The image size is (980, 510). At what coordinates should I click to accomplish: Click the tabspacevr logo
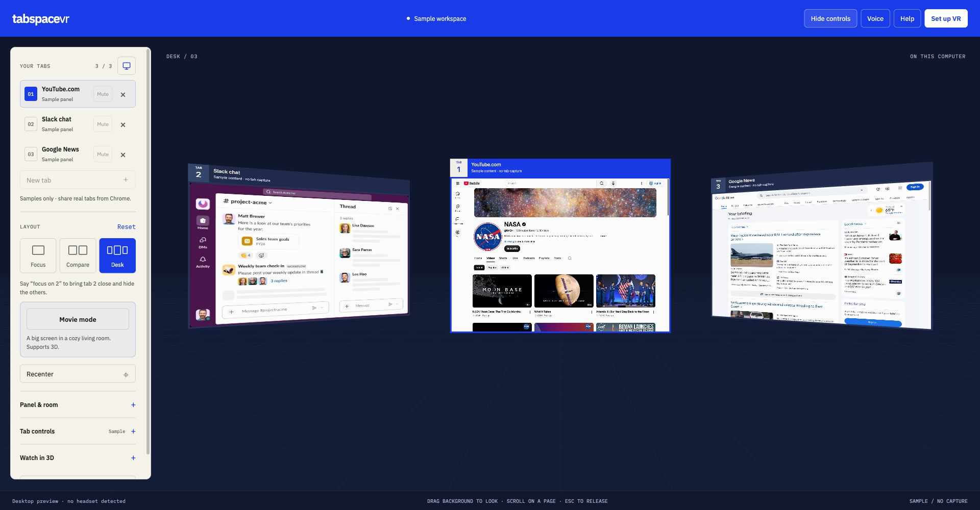(x=41, y=19)
